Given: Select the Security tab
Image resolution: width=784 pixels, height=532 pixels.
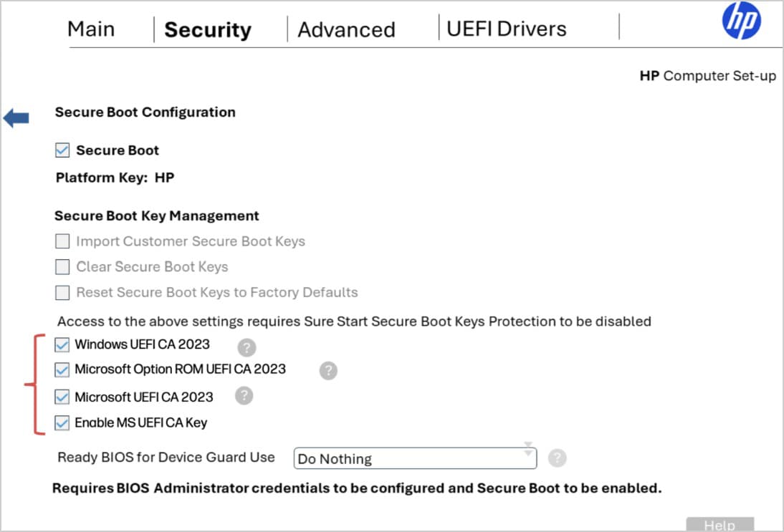Looking at the screenshot, I should (208, 30).
